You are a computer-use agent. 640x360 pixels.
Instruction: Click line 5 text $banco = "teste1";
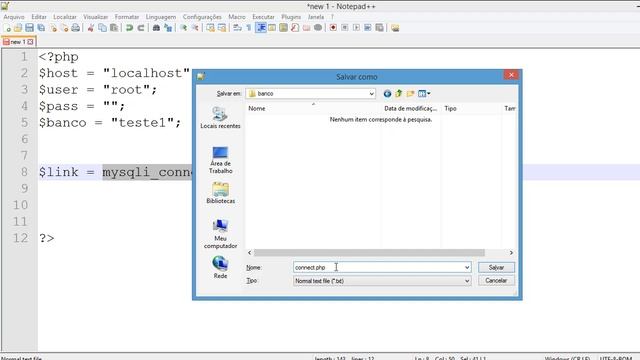tap(110, 123)
